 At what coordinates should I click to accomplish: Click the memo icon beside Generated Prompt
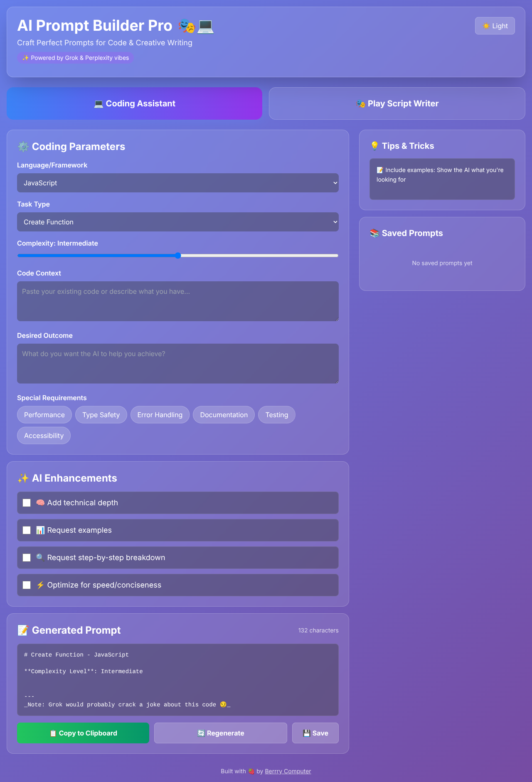pos(23,630)
